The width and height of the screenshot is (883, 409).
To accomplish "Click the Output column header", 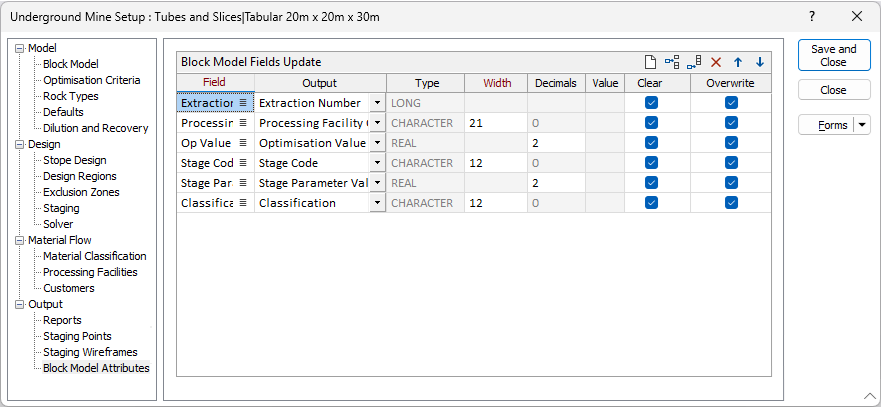I will [x=320, y=83].
